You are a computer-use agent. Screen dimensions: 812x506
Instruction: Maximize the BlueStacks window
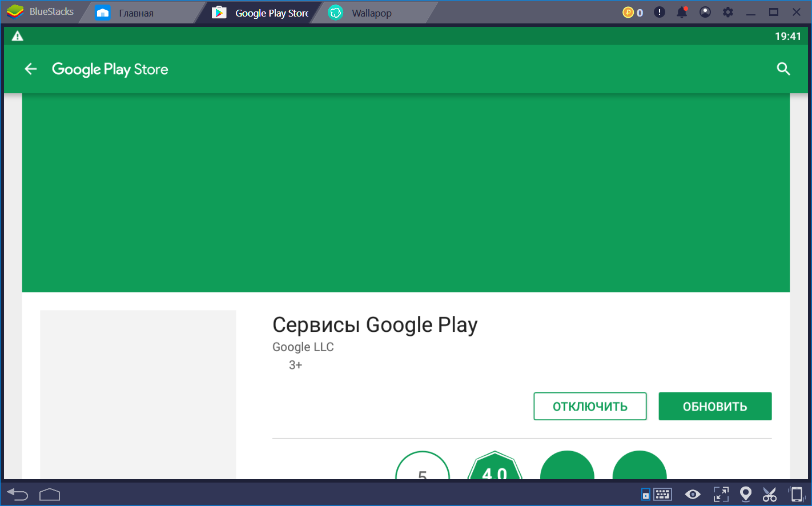point(774,12)
